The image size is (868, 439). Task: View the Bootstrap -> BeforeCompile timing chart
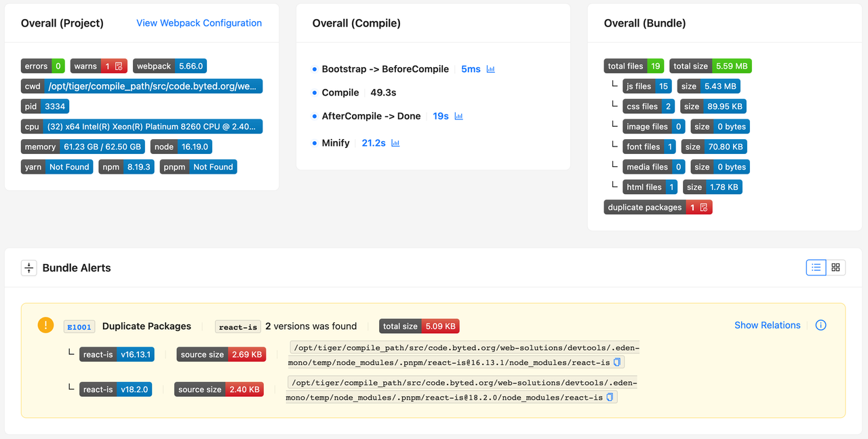pos(490,69)
